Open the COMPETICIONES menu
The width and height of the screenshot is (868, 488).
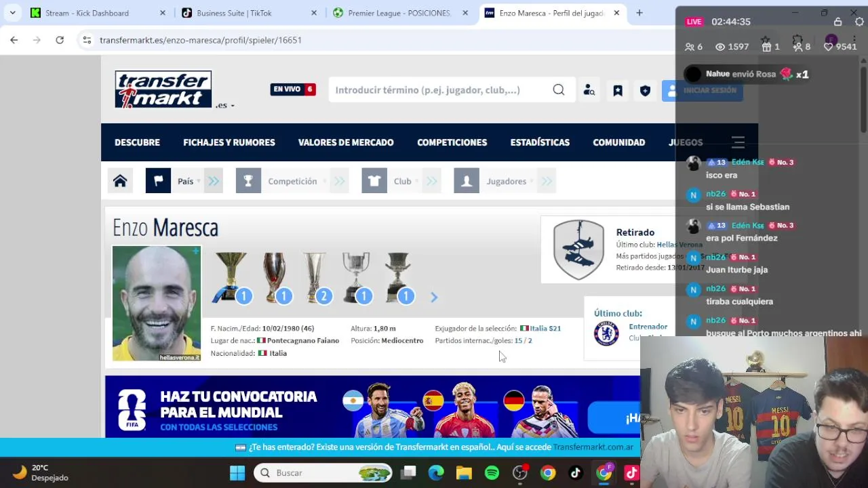coord(452,142)
